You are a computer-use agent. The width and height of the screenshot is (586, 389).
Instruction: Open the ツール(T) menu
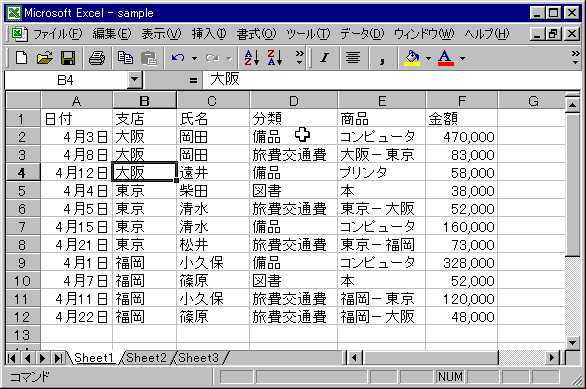308,34
